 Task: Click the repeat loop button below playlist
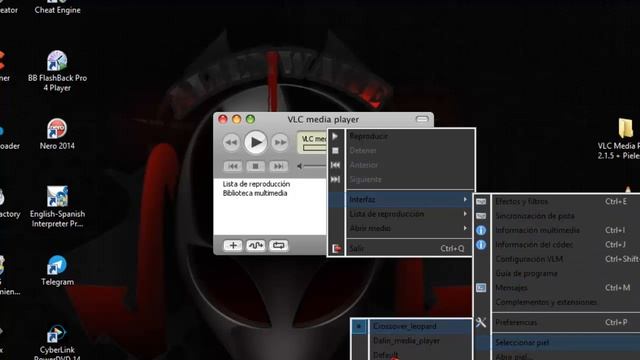click(x=279, y=245)
